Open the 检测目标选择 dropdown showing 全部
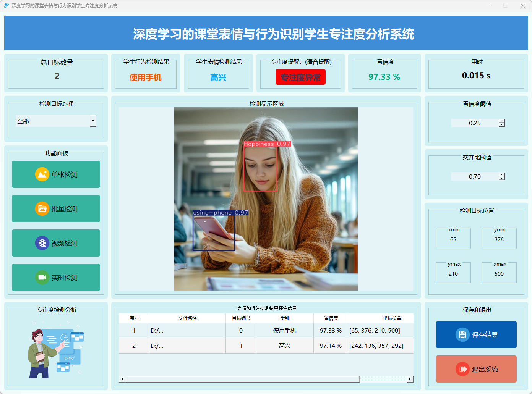Viewport: 532px width, 394px height. [93, 121]
